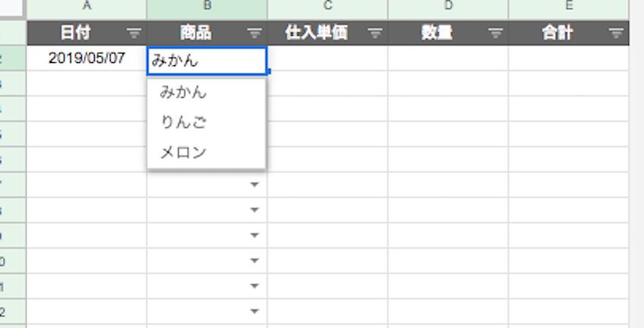Click the date cell 2019/05/07
The width and height of the screenshot is (644, 328).
tap(86, 58)
